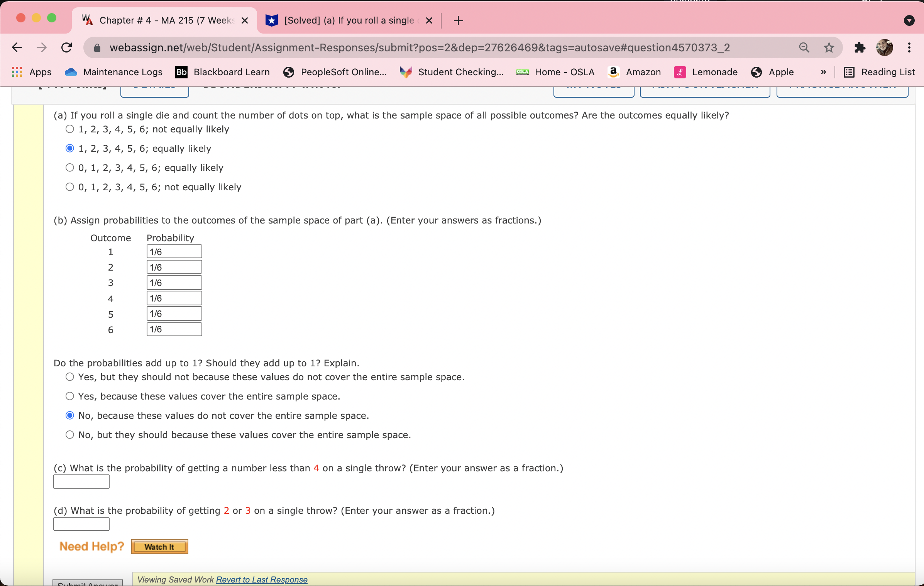Select '0, 1, 2, 3, 4, 5, 6; equally likely'
Viewport: 924px width, 586px height.
70,168
